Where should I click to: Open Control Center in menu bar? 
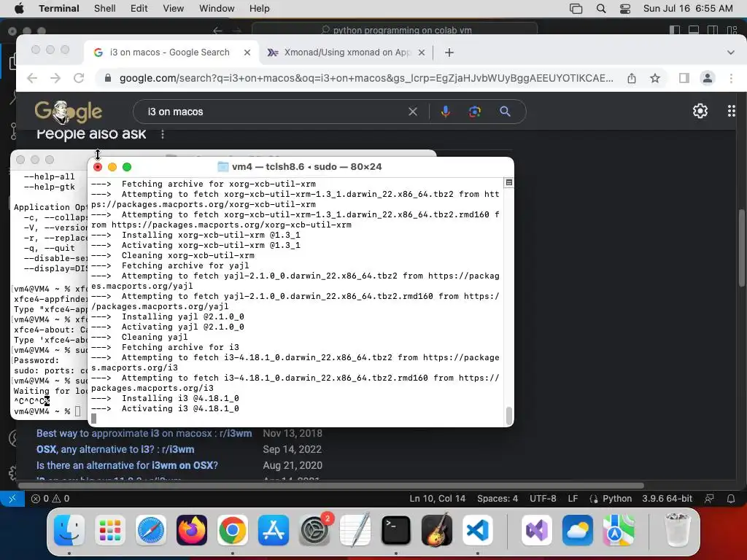(625, 9)
